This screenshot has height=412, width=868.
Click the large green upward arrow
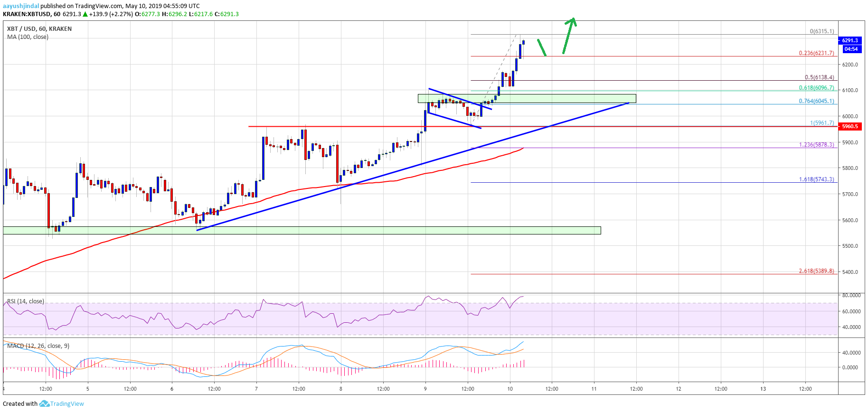(x=569, y=35)
